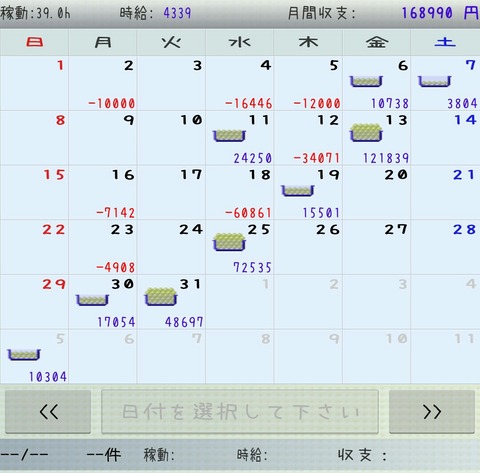Image resolution: width=480 pixels, height=473 pixels.
Task: Select day 22 in the calendar
Action: [34, 247]
